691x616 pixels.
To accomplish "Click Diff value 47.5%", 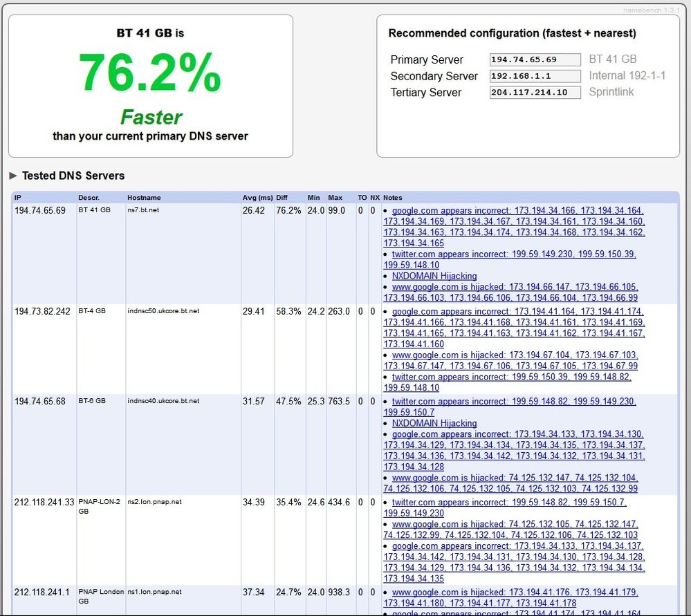I will [288, 402].
